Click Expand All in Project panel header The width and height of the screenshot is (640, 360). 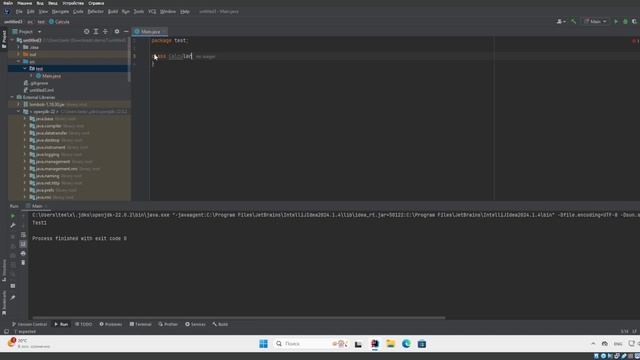tap(96, 31)
